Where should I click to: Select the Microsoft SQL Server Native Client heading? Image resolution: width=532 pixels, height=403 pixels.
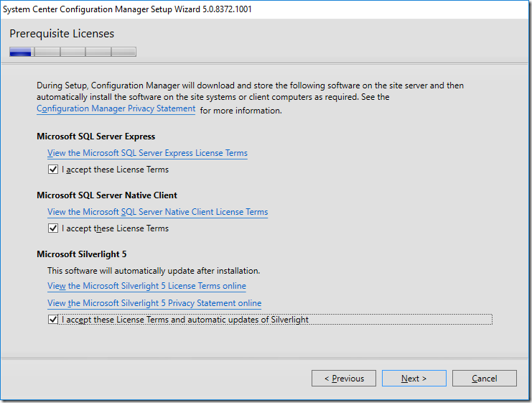106,195
